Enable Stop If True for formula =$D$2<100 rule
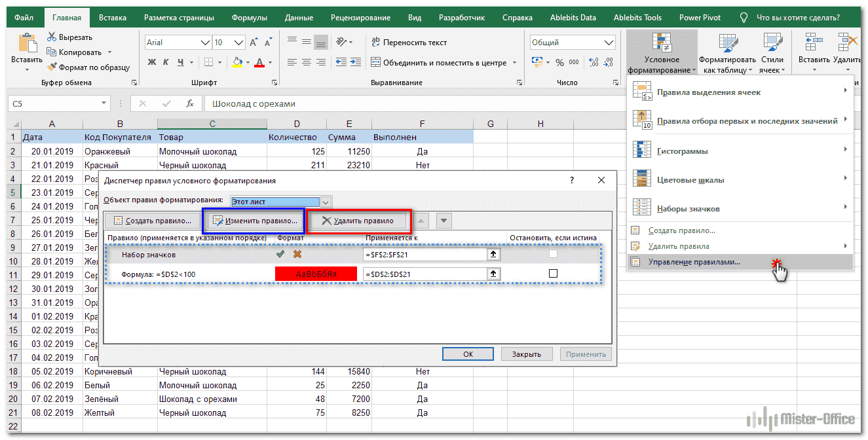The height and width of the screenshot is (440, 868). [x=553, y=274]
